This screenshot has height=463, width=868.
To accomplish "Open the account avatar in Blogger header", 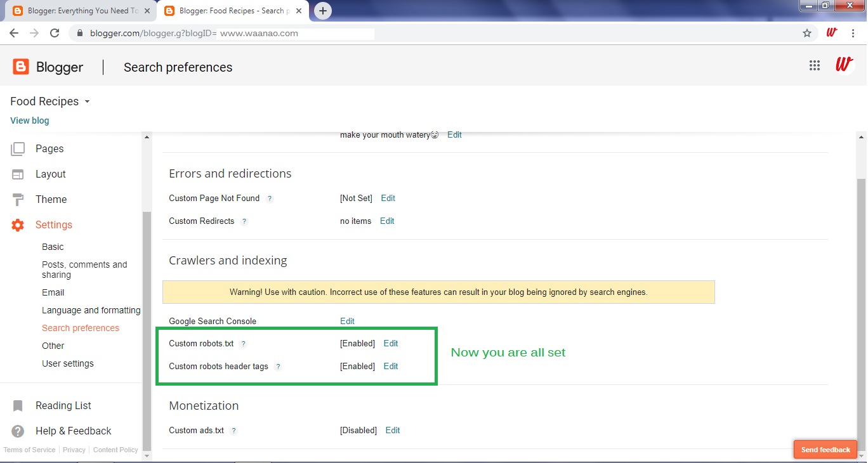I will 844,65.
